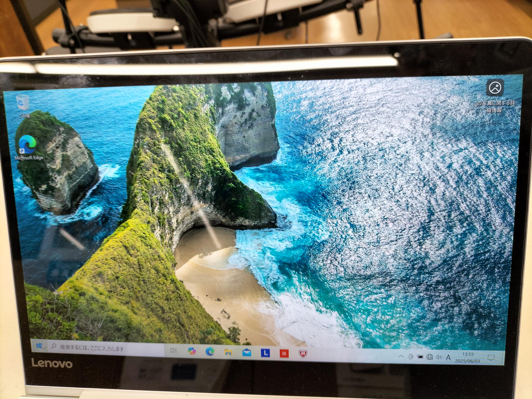Open the red app icon on taskbar

coord(284,354)
